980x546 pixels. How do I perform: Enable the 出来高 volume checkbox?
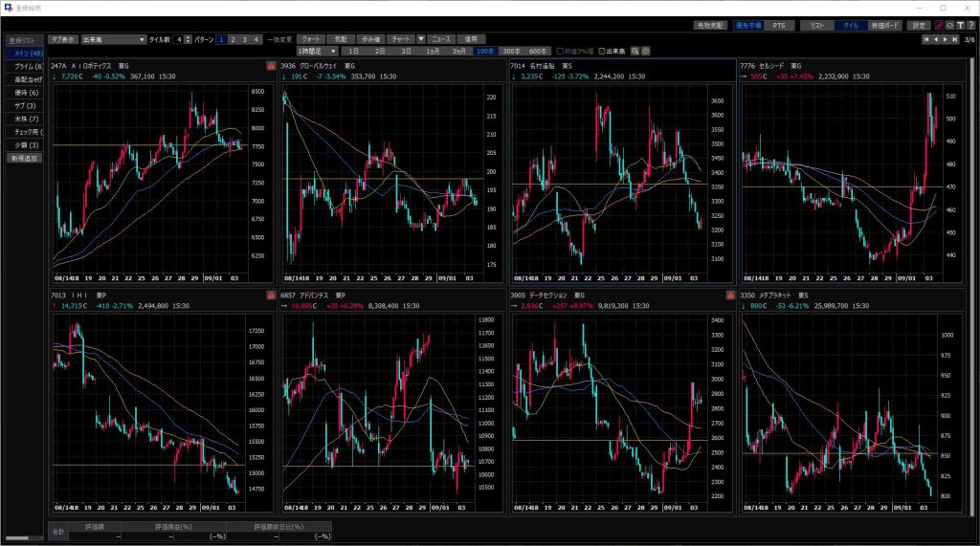pos(602,50)
